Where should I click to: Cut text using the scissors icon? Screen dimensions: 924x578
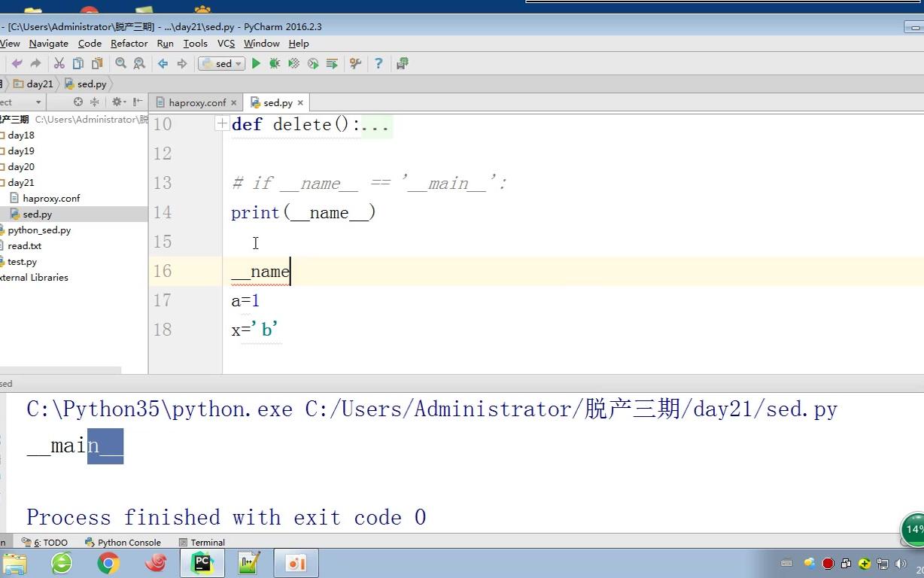tap(59, 63)
